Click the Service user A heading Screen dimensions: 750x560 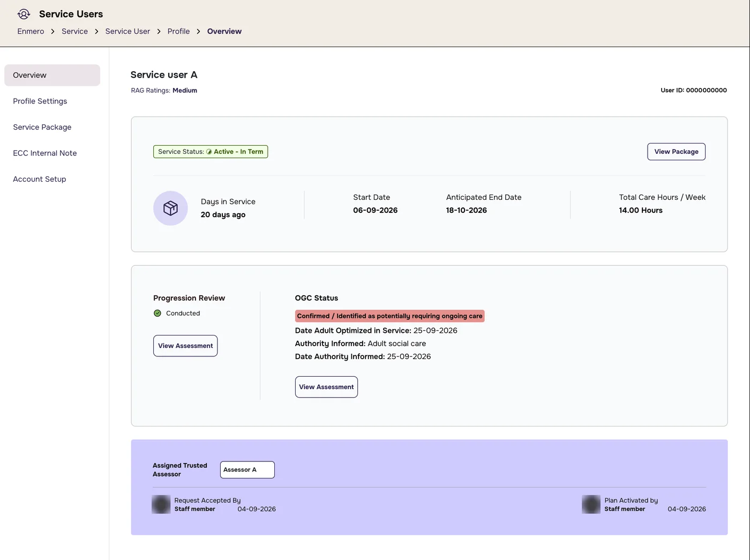[164, 74]
